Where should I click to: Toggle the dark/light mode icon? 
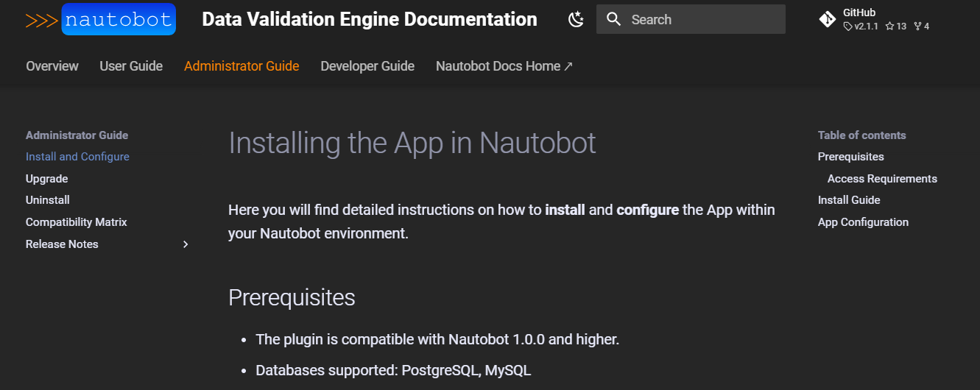[576, 20]
